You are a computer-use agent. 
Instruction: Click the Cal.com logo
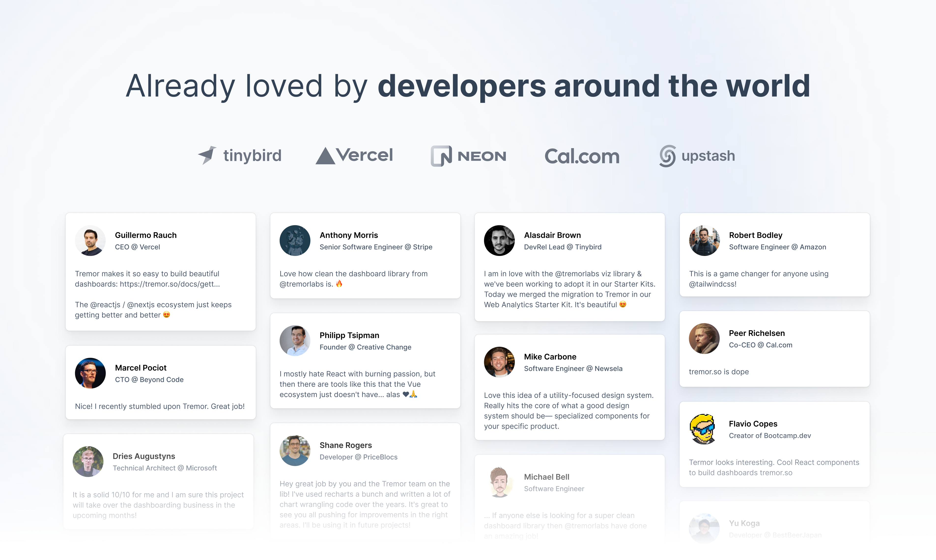[x=581, y=156]
